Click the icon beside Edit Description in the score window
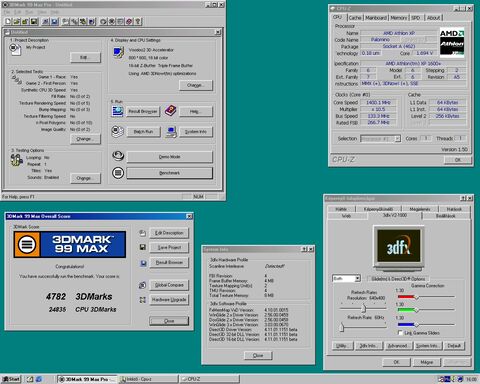The width and height of the screenshot is (480, 384). coord(142,233)
